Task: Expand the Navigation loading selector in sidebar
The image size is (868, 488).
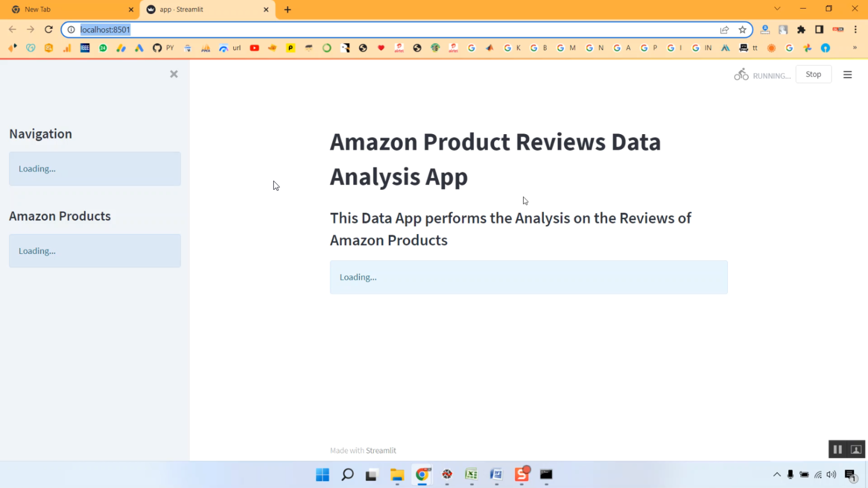Action: [95, 169]
